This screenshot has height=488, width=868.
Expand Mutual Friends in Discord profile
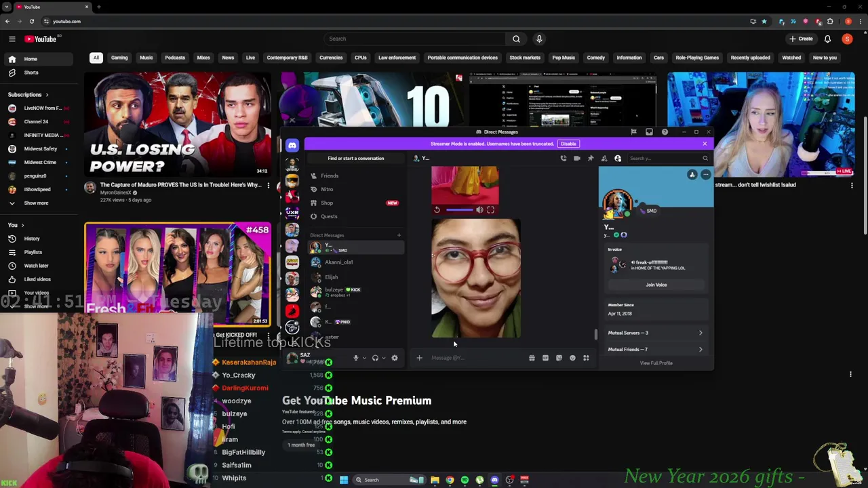tap(655, 349)
